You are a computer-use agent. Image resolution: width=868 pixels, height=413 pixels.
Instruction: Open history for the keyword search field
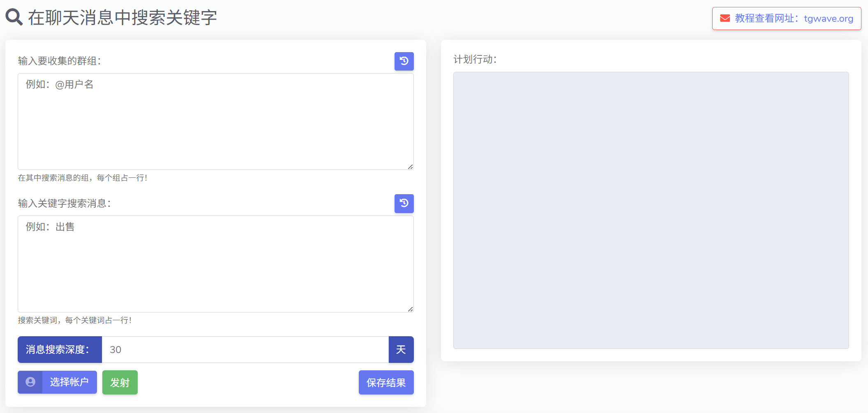[404, 203]
